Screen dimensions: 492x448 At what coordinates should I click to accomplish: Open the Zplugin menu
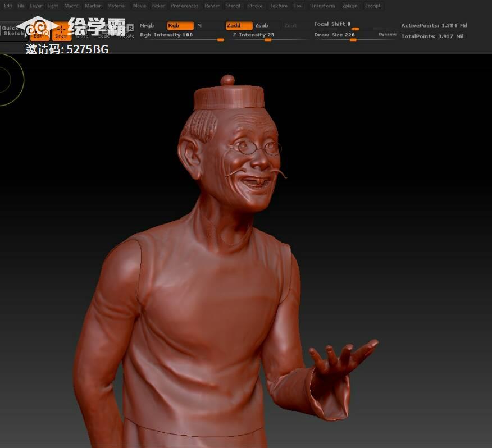[x=350, y=6]
